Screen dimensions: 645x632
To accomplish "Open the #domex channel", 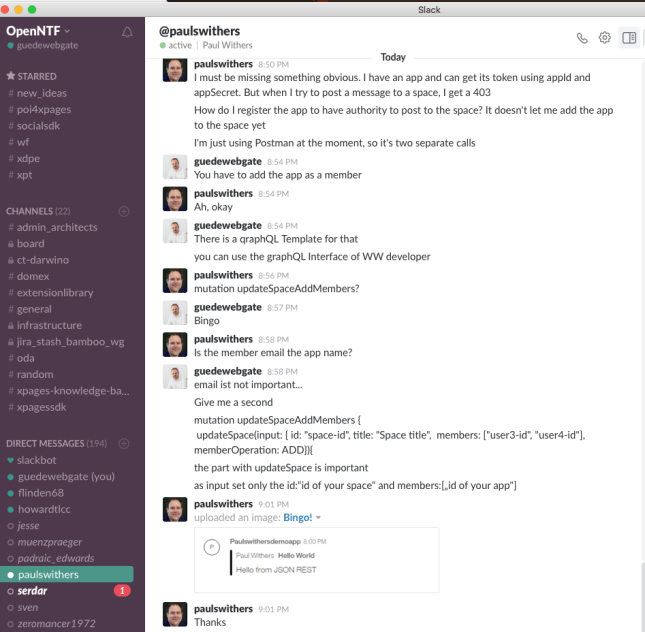I will pos(28,276).
